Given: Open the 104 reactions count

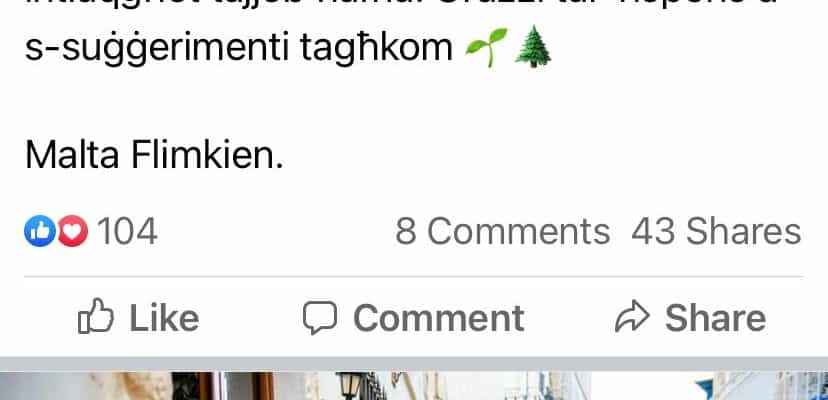Looking at the screenshot, I should tap(127, 231).
